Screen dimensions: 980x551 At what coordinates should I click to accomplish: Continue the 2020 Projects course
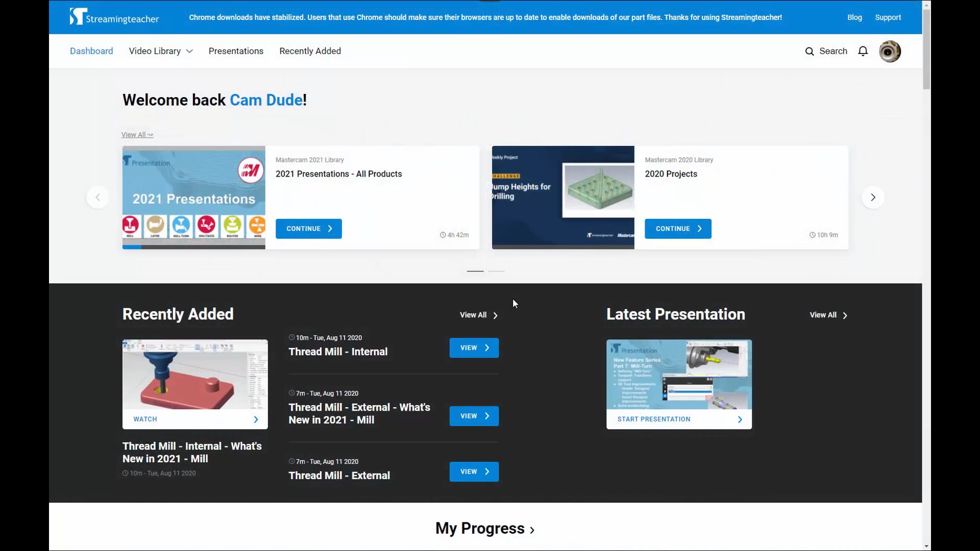[678, 229]
